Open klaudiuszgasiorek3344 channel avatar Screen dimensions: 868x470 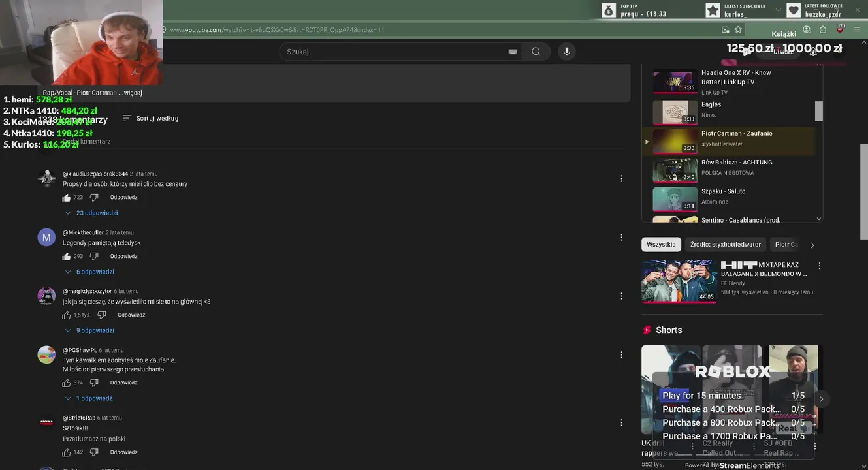pos(46,178)
